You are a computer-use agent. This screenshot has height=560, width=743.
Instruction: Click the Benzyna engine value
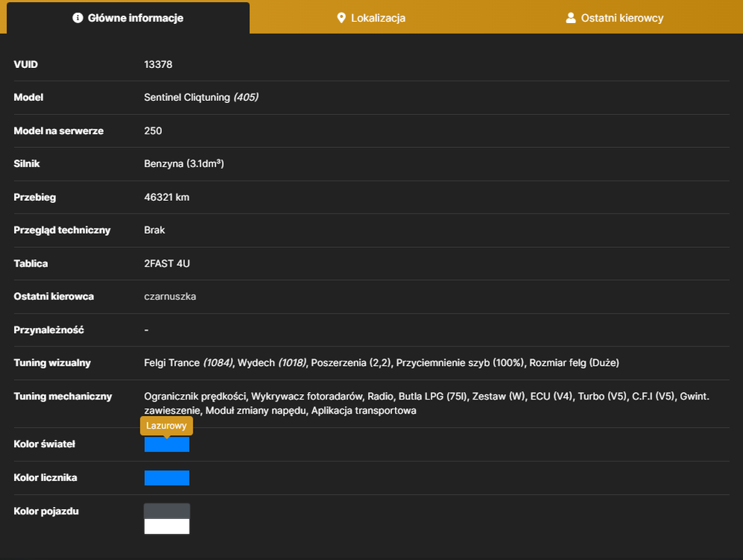pos(184,164)
